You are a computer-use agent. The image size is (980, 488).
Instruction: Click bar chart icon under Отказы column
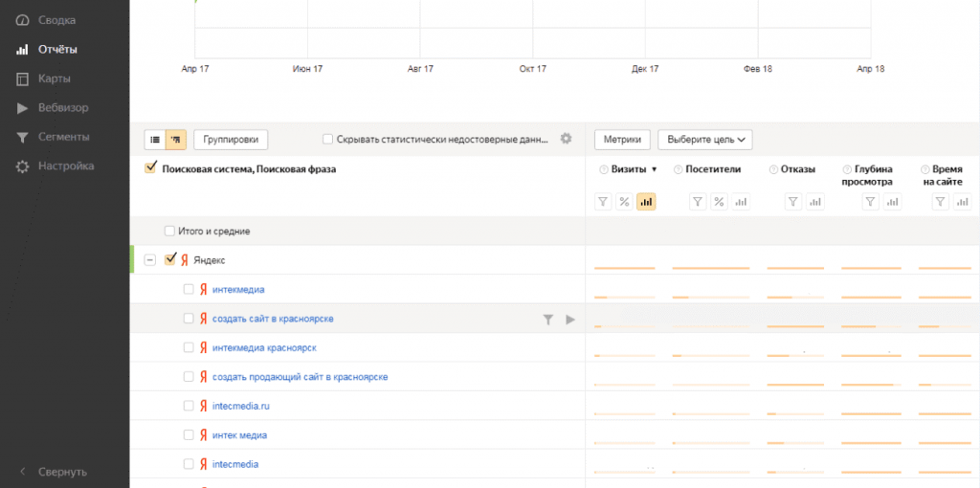point(814,202)
